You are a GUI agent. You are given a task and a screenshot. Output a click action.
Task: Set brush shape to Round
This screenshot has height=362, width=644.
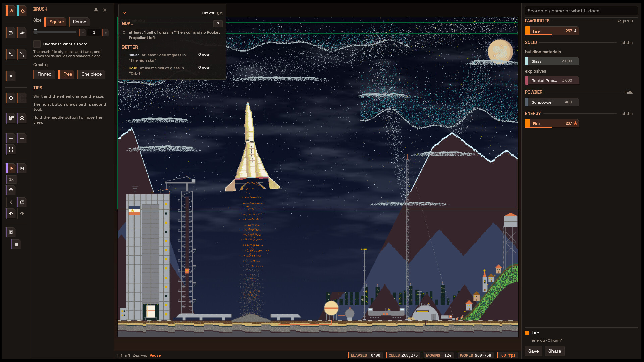[x=79, y=22]
